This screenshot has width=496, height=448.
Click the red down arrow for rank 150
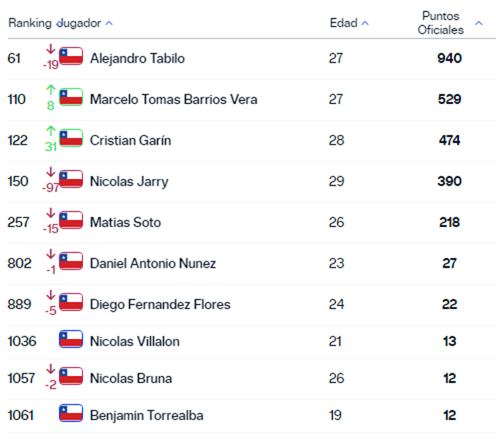point(50,172)
